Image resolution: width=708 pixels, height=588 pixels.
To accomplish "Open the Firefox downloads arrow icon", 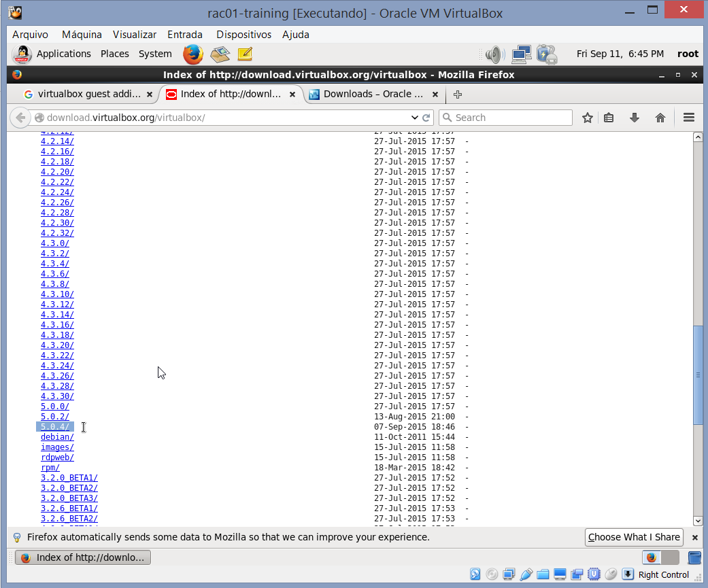I will pyautogui.click(x=635, y=118).
